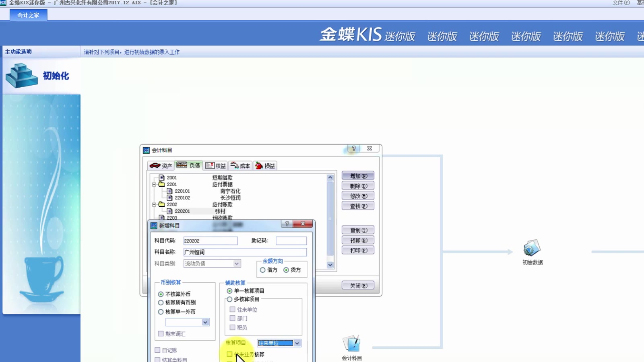Open the 文件 menu
This screenshot has width=644, height=362.
click(621, 3)
